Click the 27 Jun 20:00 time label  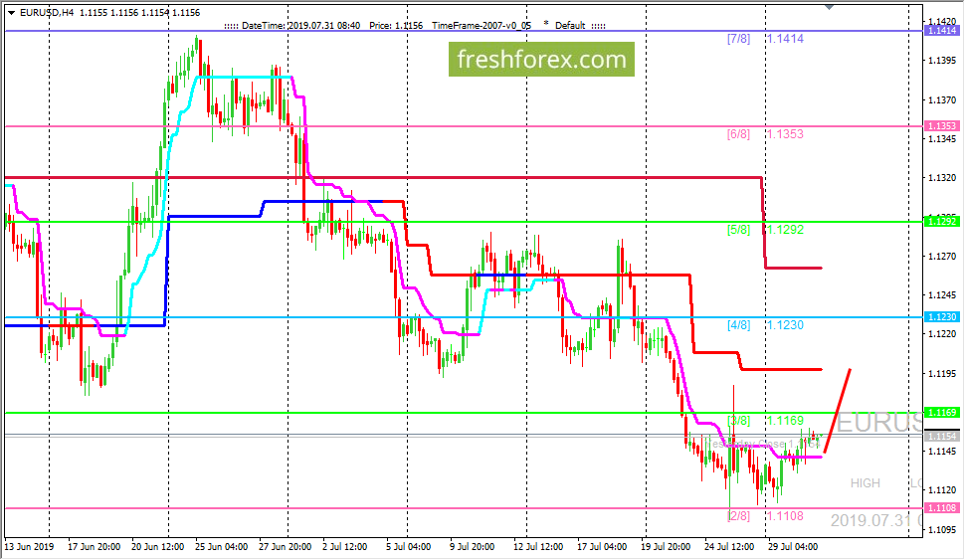tap(285, 546)
